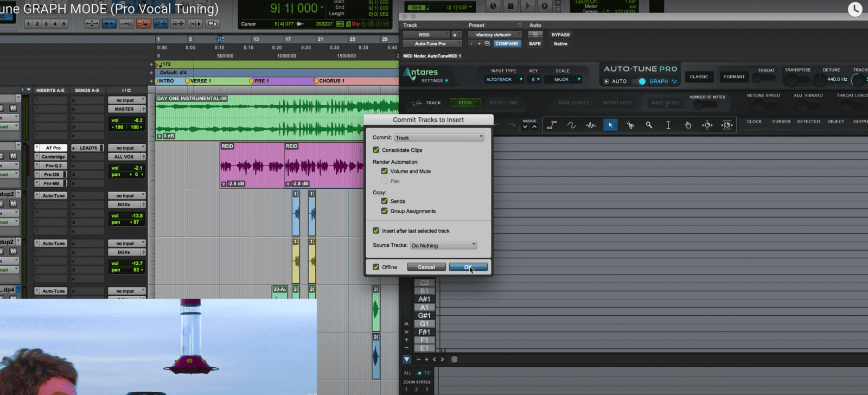This screenshot has height=395, width=868.
Task: Select the PITCH + TIME mode tab
Action: click(504, 103)
